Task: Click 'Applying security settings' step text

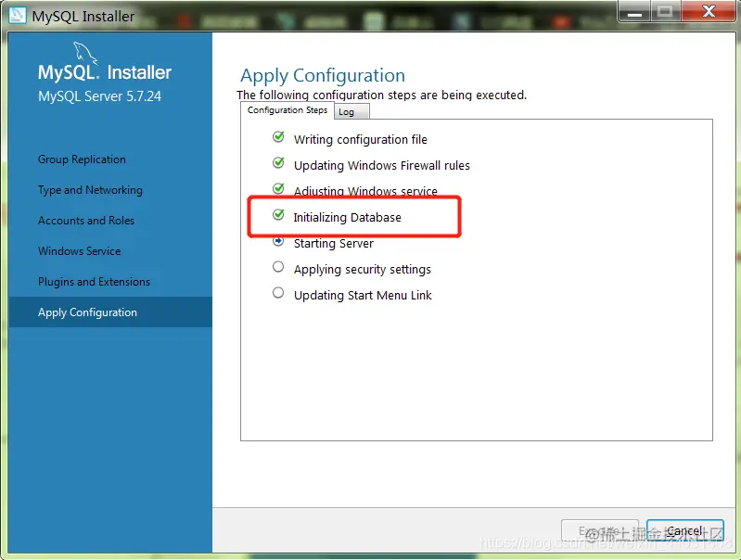Action: coord(363,270)
